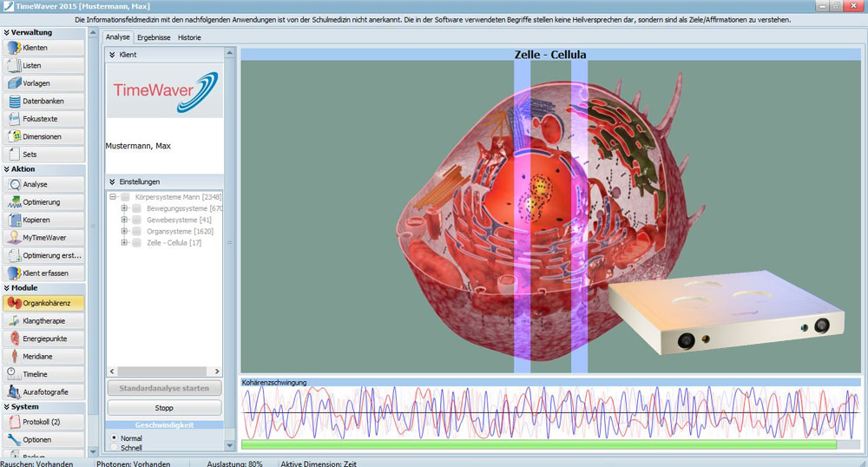Open the Protokoll (2) icon

(15, 422)
